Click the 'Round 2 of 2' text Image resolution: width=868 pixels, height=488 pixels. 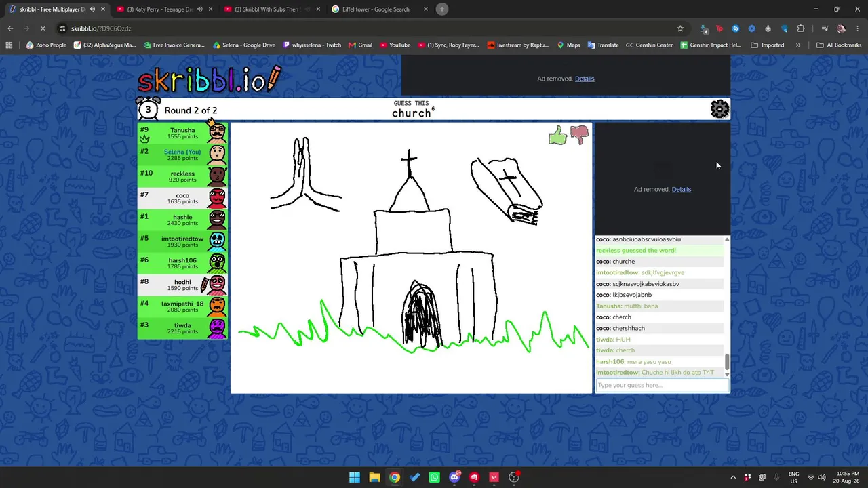pos(191,110)
